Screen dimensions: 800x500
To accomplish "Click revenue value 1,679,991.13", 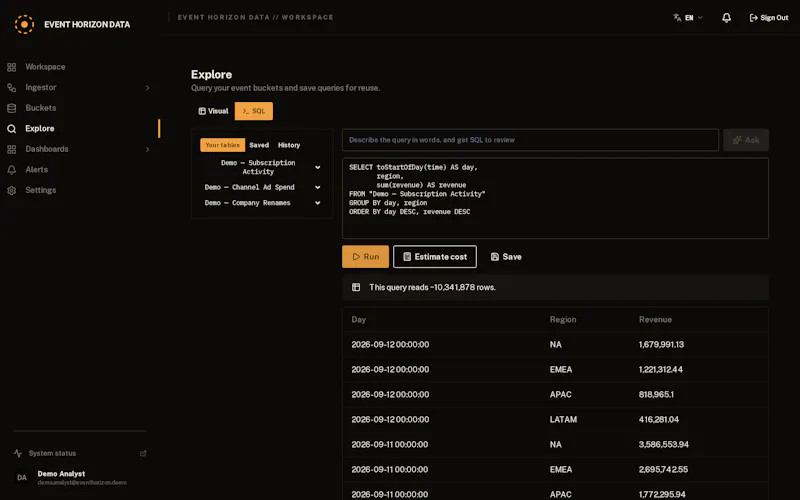I will coord(661,344).
